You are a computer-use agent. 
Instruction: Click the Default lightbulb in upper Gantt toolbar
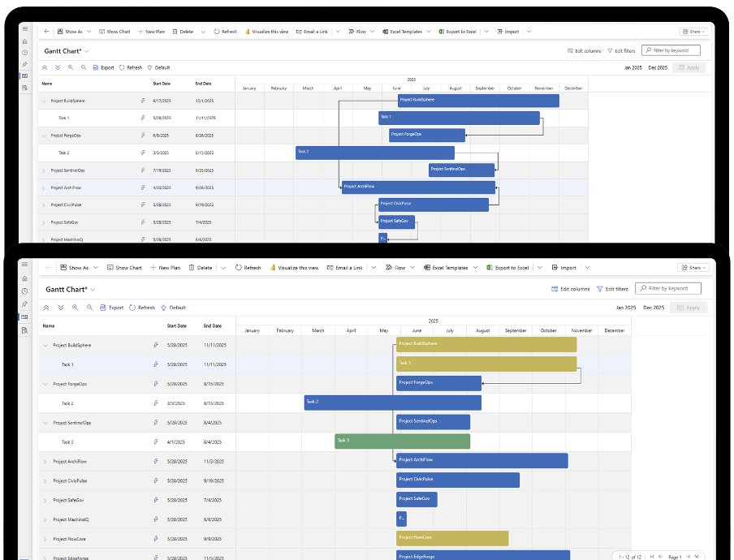158,67
